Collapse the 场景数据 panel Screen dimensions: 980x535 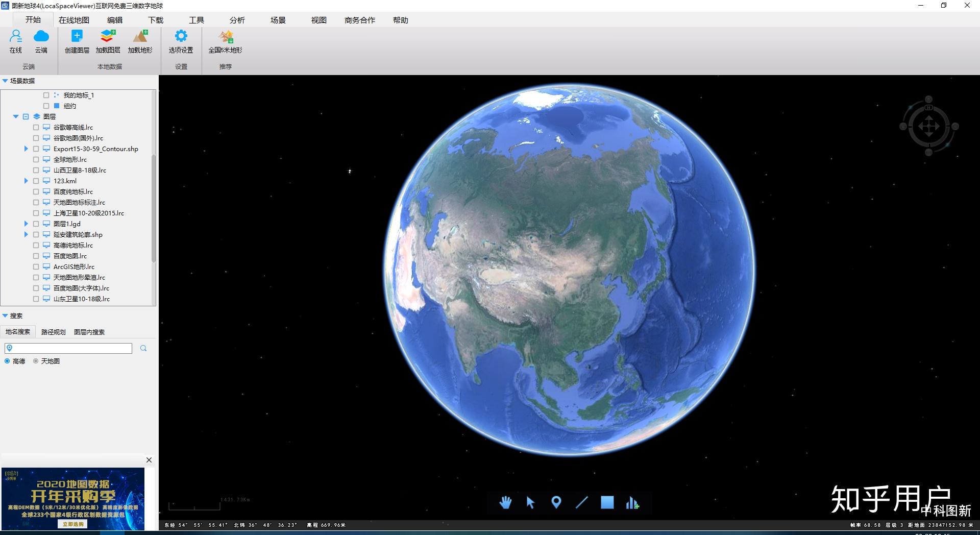coord(5,81)
